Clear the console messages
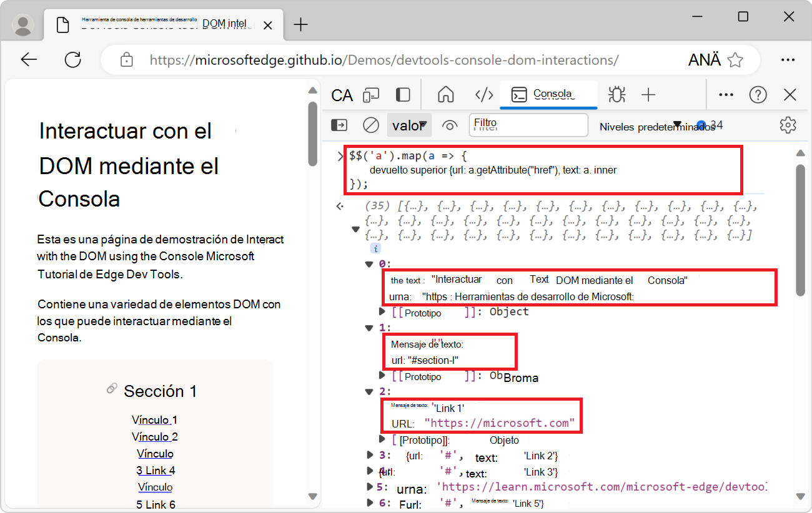The image size is (812, 513). pos(370,125)
